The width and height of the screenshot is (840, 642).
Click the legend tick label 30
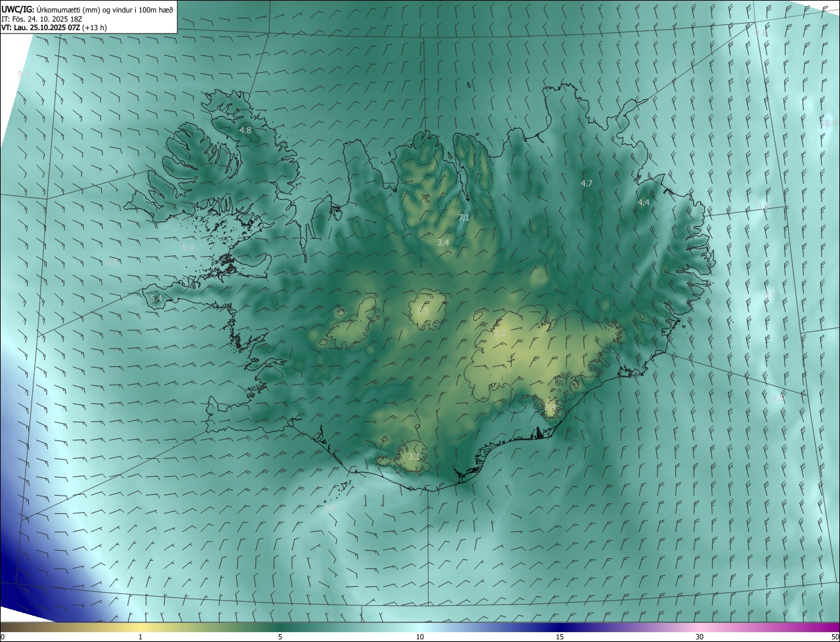[700, 637]
